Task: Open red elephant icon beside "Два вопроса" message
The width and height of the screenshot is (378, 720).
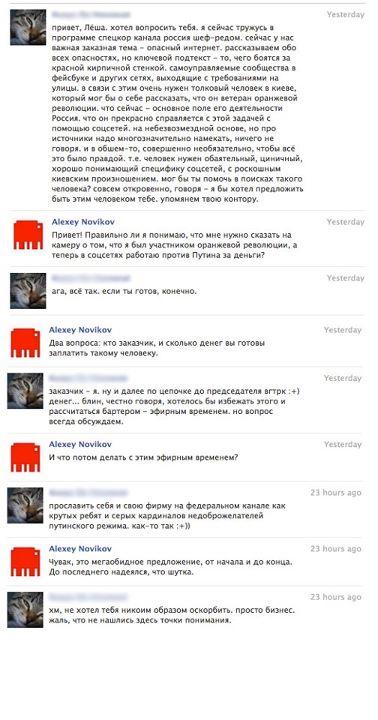Action: 25,343
